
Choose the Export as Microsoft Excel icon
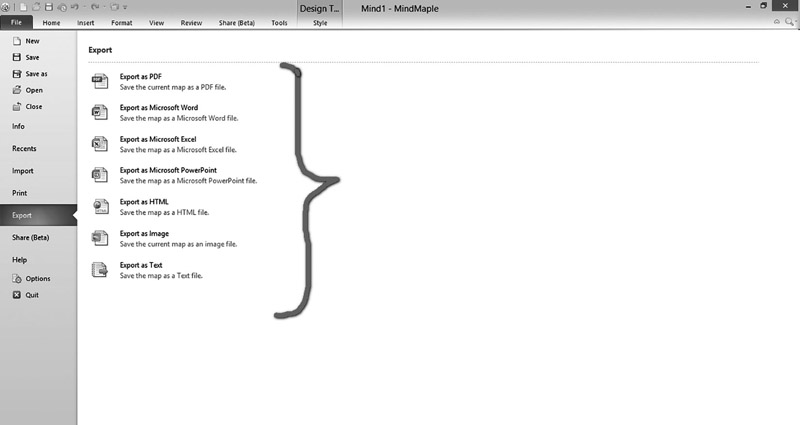pos(99,144)
